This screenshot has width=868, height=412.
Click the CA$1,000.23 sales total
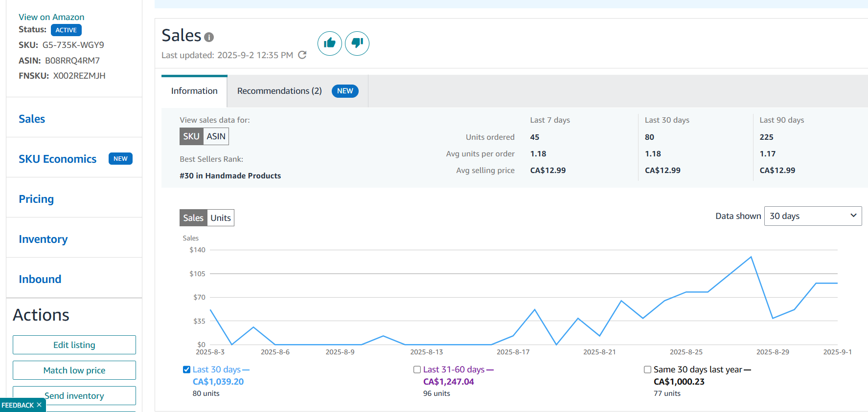click(x=679, y=382)
